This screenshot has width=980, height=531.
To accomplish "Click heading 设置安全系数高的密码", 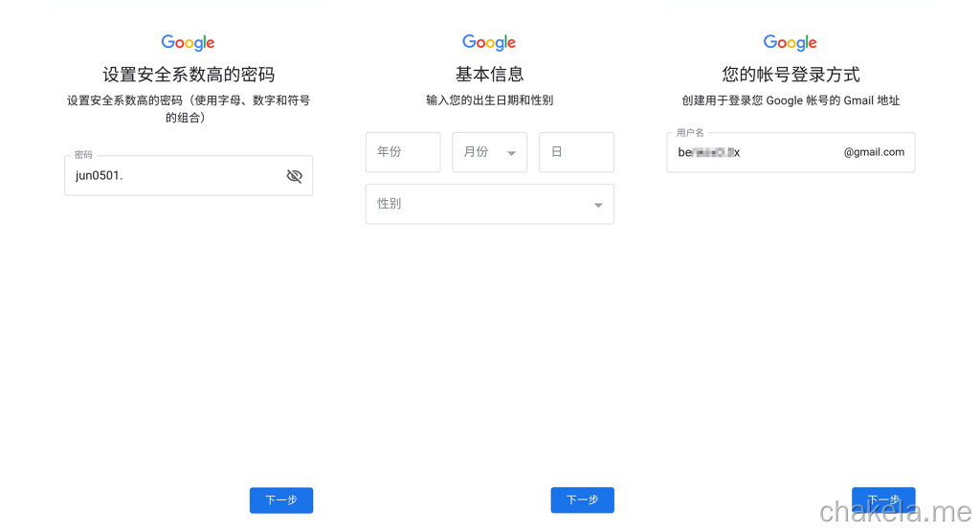I will tap(189, 75).
